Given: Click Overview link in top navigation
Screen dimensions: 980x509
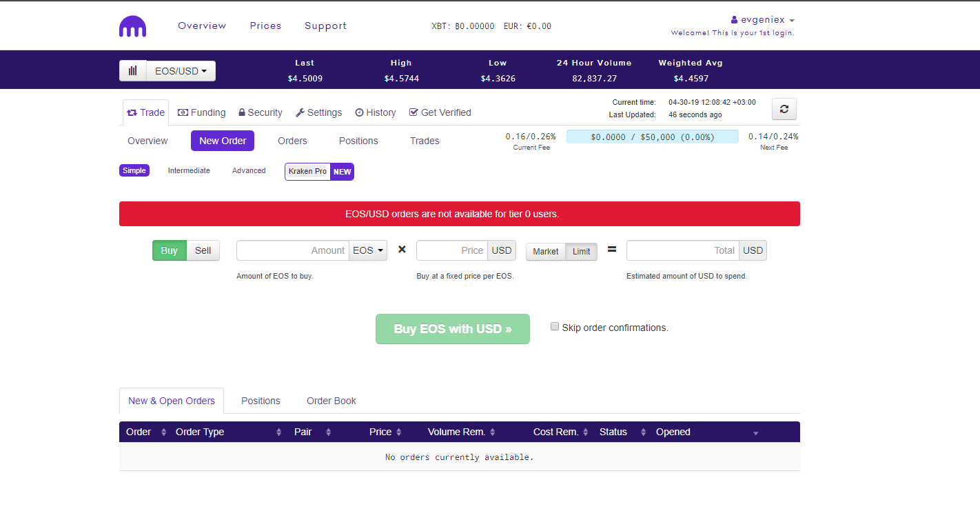Looking at the screenshot, I should click(202, 26).
